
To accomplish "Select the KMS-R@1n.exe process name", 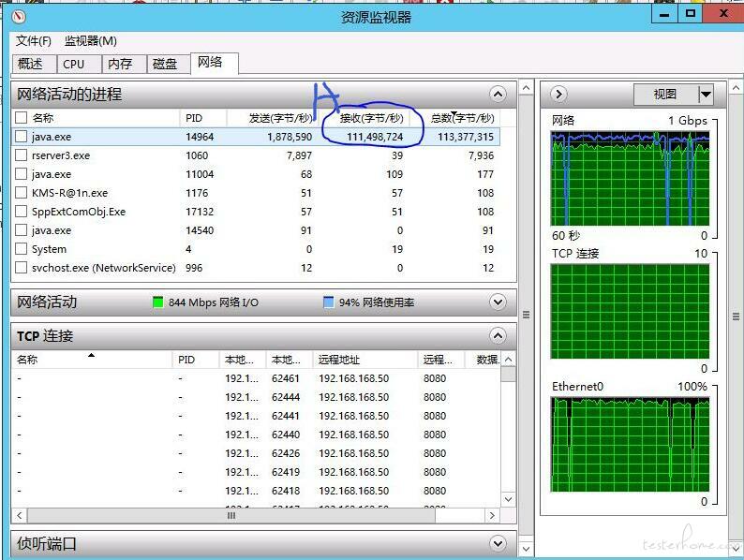I will pos(69,193).
